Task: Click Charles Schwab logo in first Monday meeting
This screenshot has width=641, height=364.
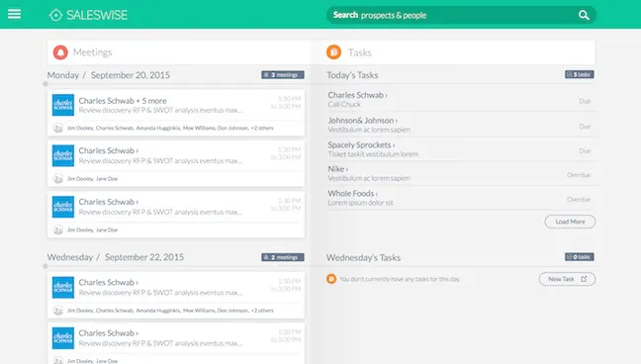Action: pyautogui.click(x=63, y=105)
